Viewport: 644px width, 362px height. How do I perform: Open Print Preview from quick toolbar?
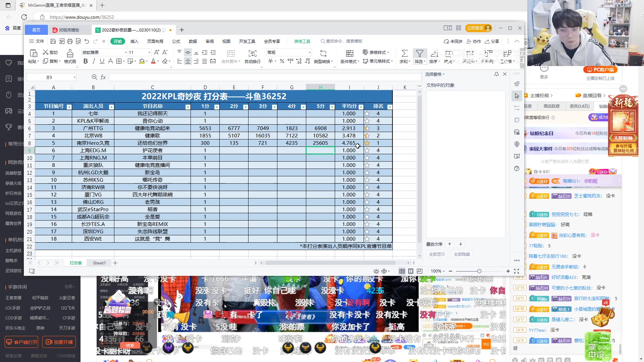click(x=78, y=41)
